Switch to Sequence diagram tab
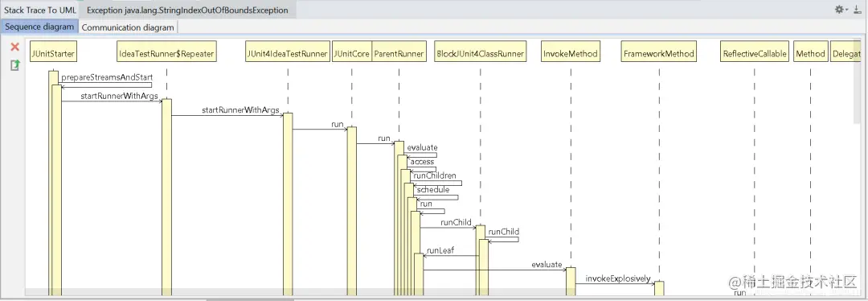Viewport: 868px width, 301px height. [39, 27]
